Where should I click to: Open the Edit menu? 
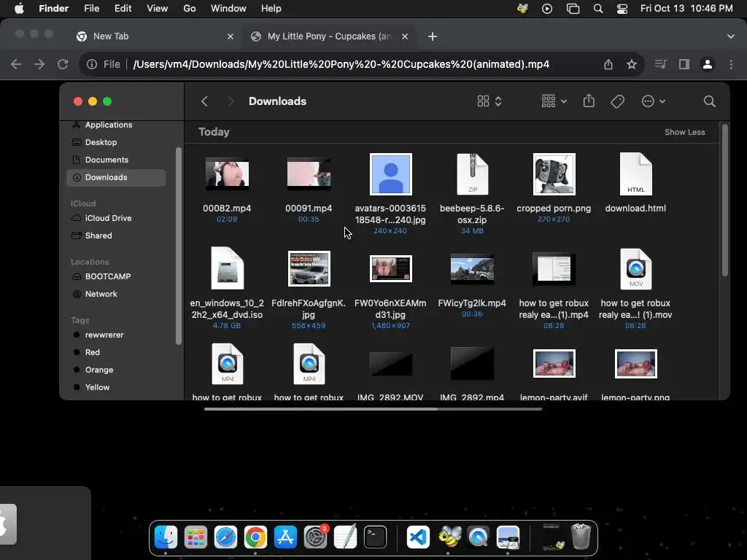coord(123,9)
